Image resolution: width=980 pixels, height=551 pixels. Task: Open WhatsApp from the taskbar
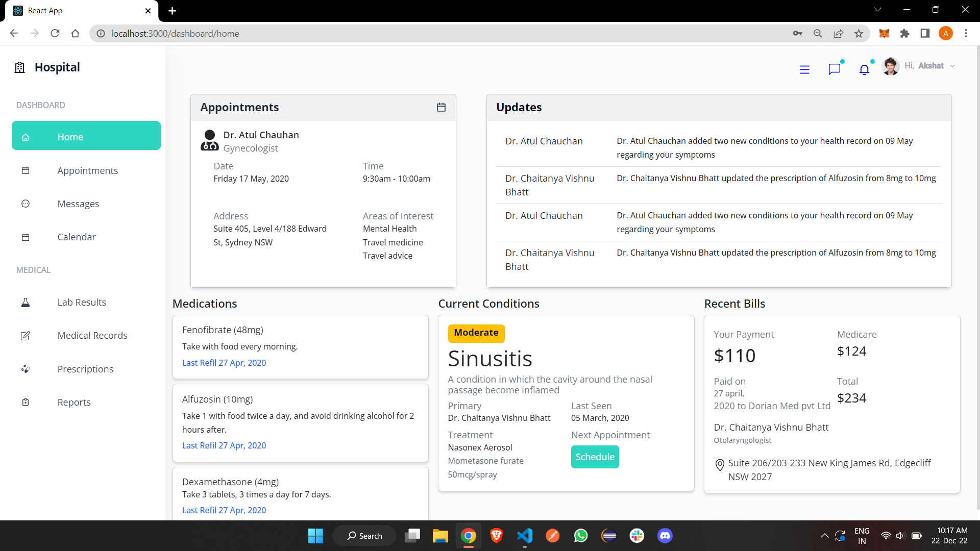pos(581,536)
